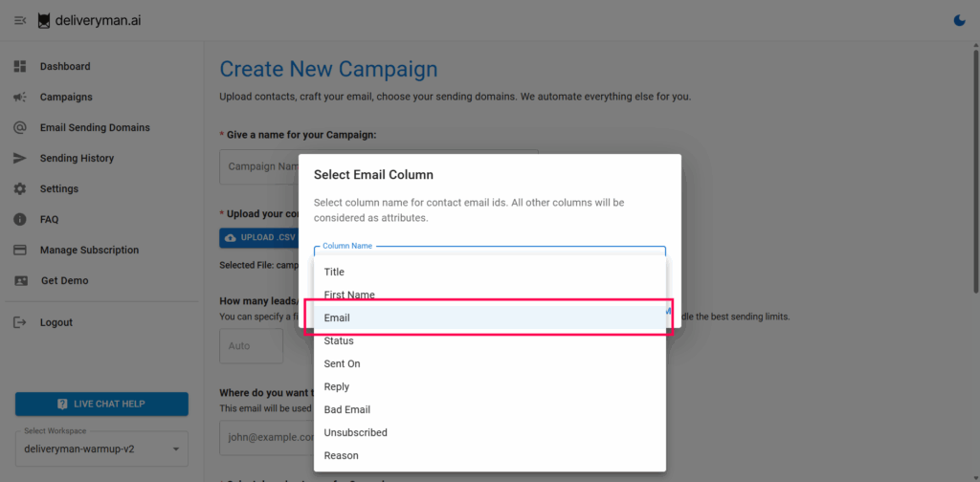Open the Get Demo sidebar item
980x482 pixels.
(x=63, y=280)
